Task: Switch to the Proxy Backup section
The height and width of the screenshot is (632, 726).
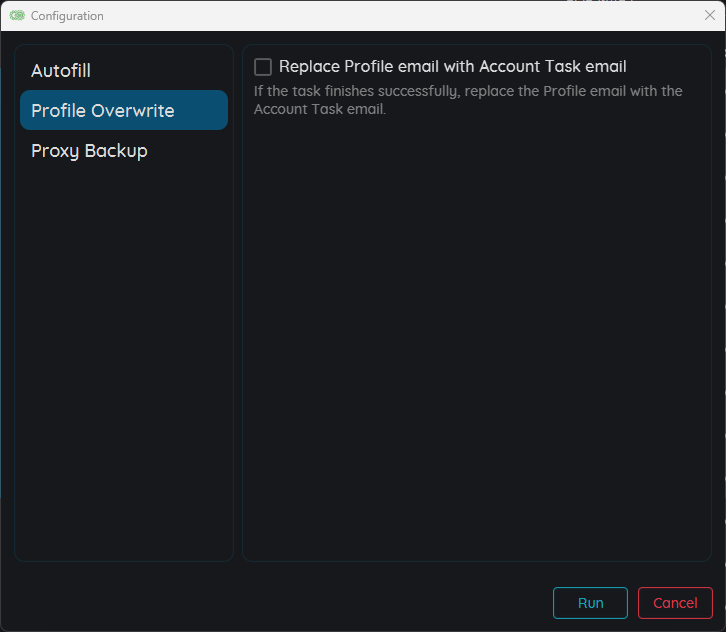Action: tap(124, 150)
